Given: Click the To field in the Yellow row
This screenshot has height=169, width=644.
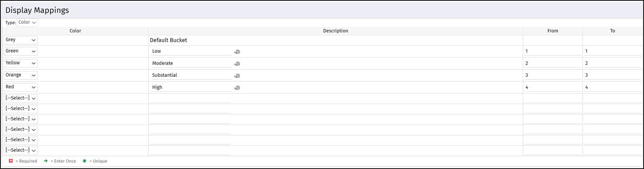Looking at the screenshot, I should (612, 64).
